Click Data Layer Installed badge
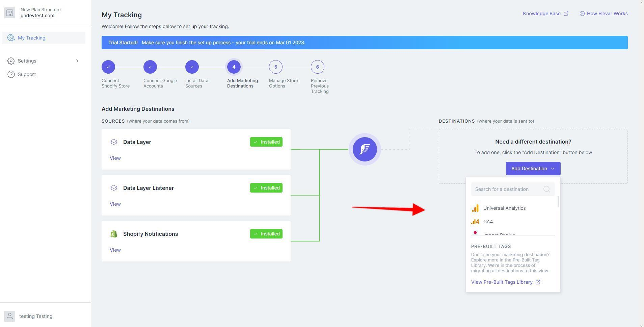The width and height of the screenshot is (644, 327). click(x=266, y=142)
